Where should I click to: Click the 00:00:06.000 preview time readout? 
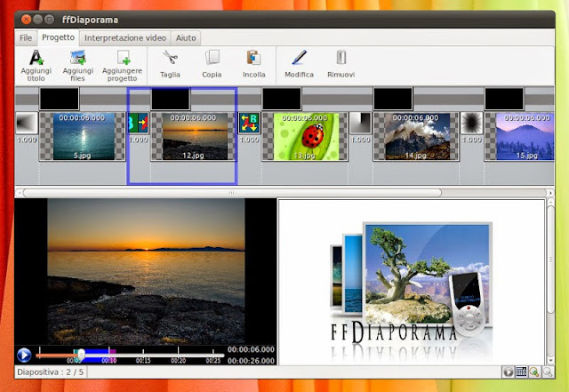tap(251, 349)
